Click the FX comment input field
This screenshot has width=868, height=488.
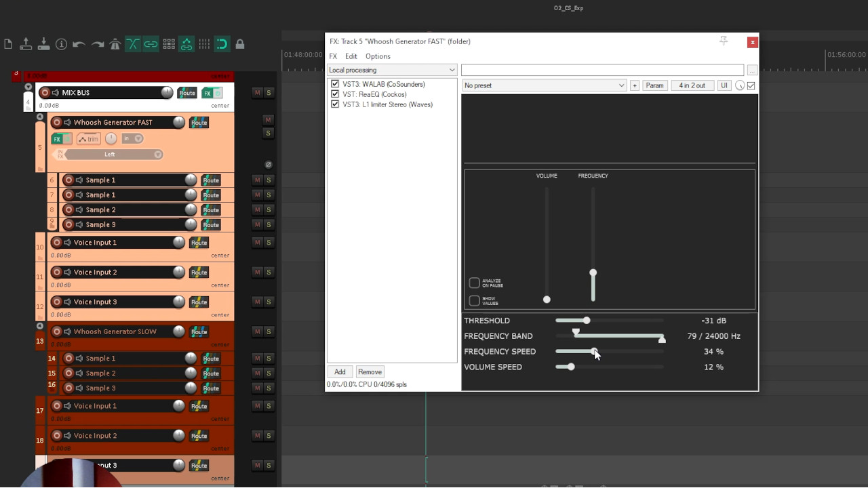click(x=602, y=70)
